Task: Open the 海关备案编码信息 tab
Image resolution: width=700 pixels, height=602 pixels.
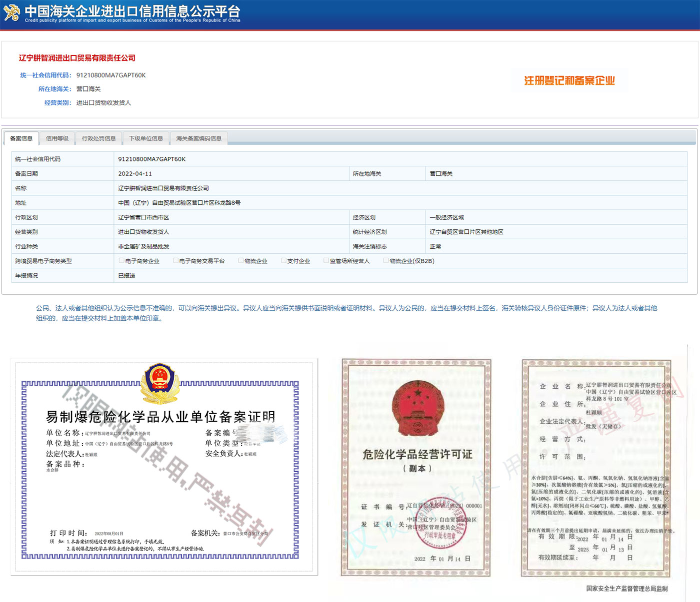Action: 199,138
